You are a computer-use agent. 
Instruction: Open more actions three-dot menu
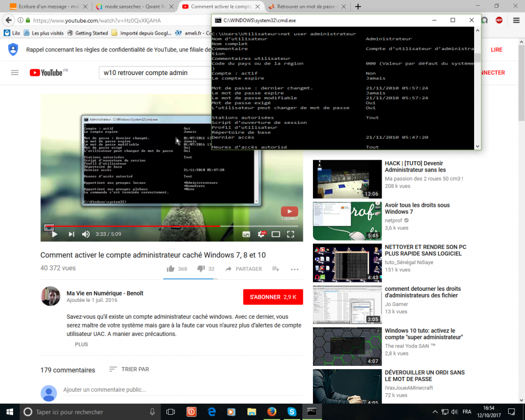point(295,269)
